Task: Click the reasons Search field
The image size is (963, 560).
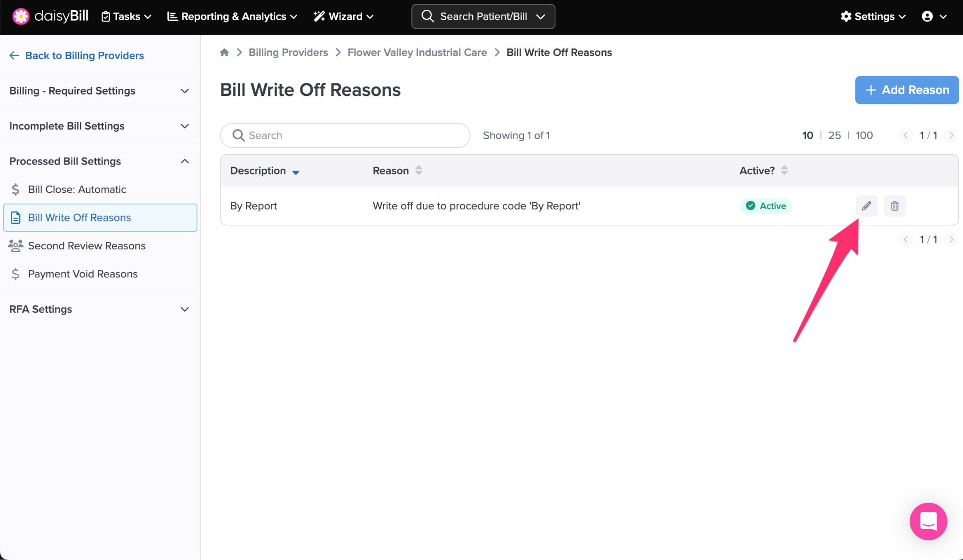Action: click(x=345, y=135)
